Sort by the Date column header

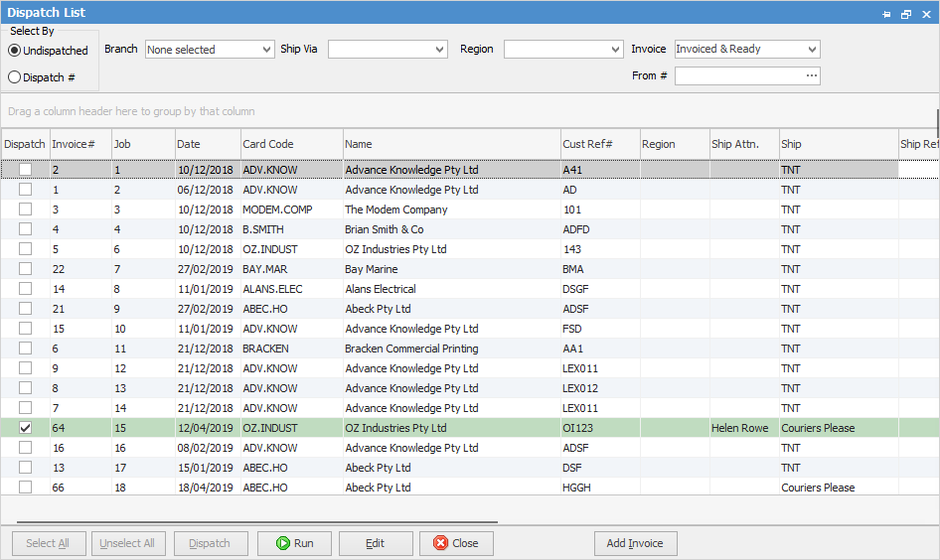(207, 144)
